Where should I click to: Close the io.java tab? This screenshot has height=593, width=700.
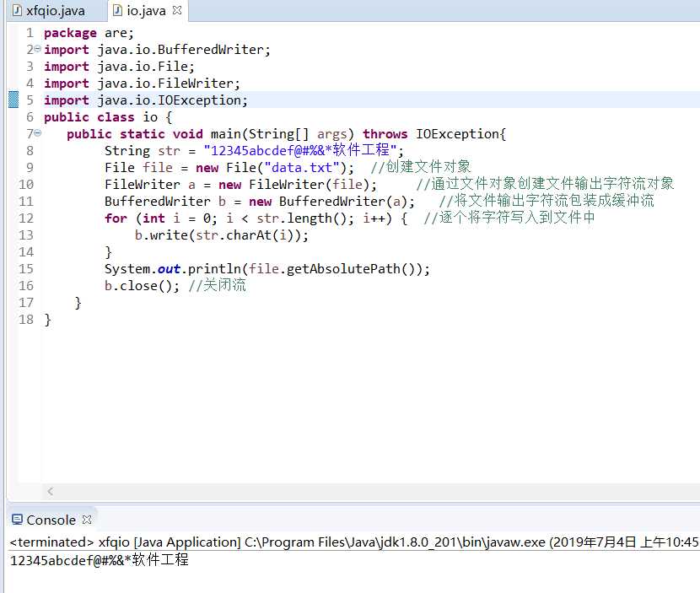[x=177, y=10]
